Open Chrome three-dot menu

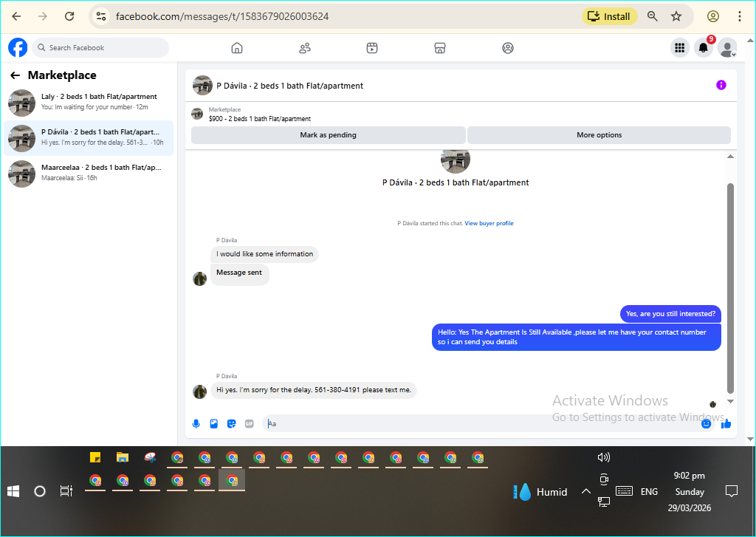pos(740,16)
